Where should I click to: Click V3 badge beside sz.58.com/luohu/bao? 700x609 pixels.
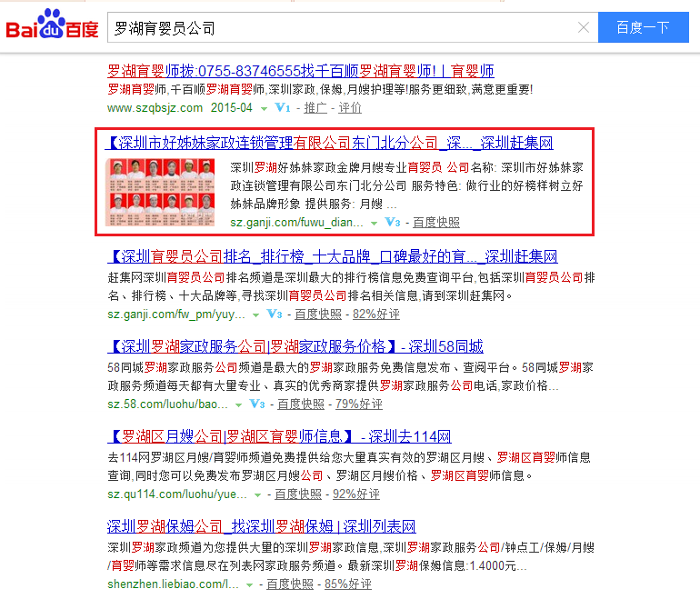tap(257, 404)
